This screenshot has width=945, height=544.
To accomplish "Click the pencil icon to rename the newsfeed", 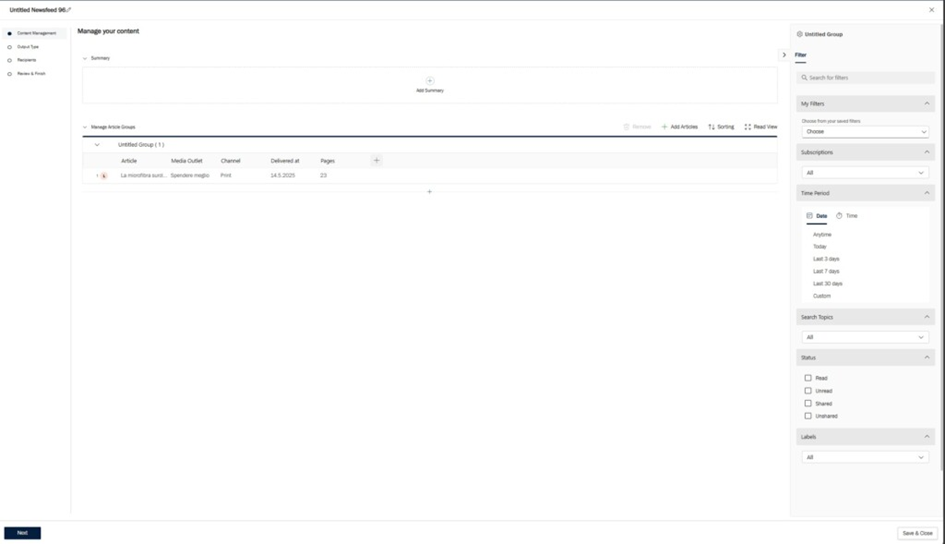I will [x=69, y=10].
